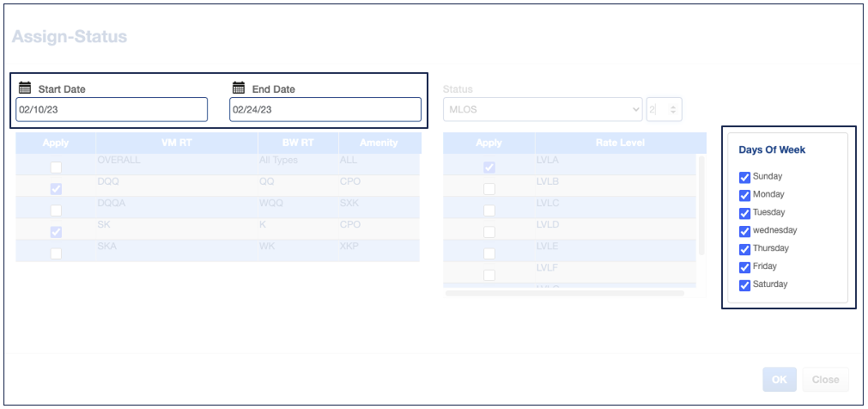The image size is (868, 409).
Task: Check the Apply box for OVERALL row
Action: (56, 168)
